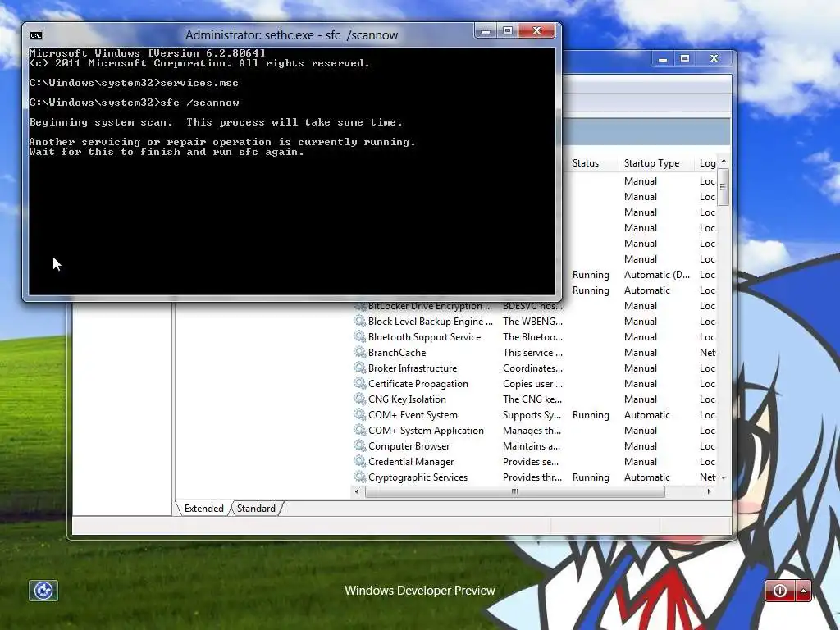Click 'Maintains a...' description of Computer Browser

point(532,445)
